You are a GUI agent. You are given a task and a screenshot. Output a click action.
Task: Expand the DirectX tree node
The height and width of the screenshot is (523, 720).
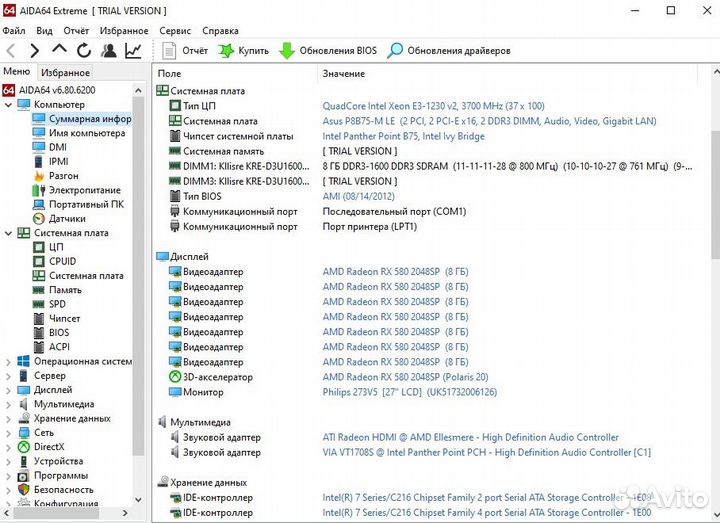(8, 447)
